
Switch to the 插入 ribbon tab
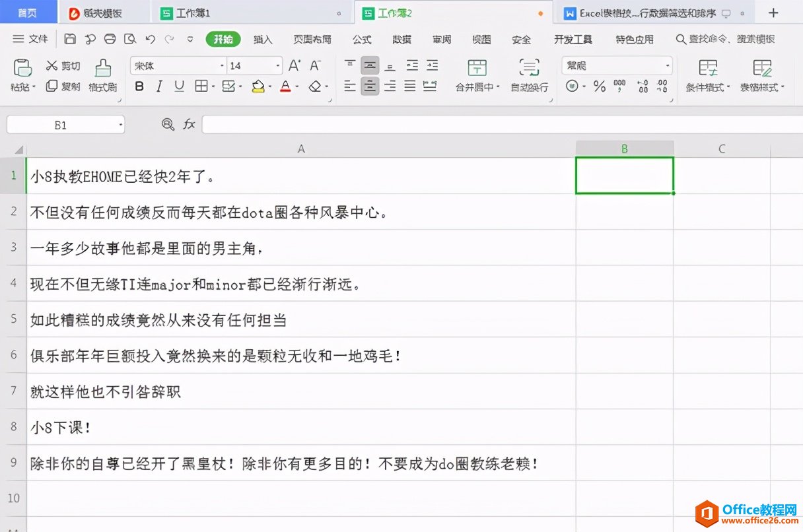(x=263, y=40)
